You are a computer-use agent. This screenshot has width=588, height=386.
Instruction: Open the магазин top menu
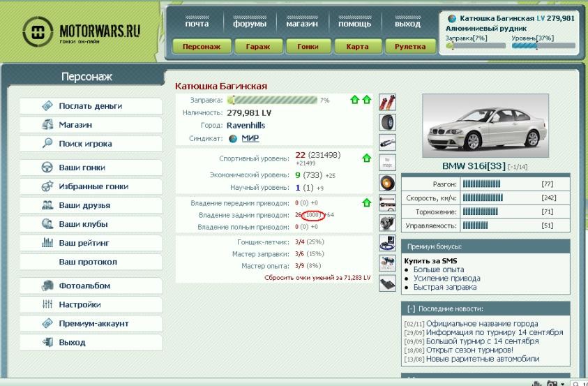coord(302,23)
